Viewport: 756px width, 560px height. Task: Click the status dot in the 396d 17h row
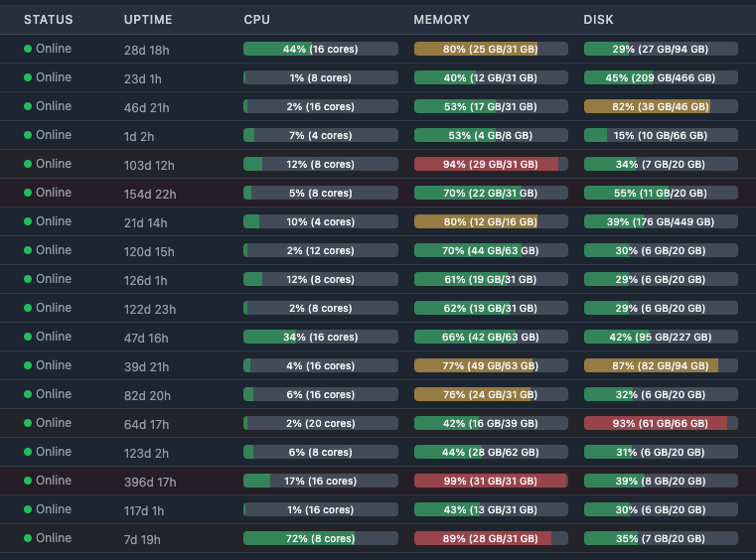pos(28,481)
